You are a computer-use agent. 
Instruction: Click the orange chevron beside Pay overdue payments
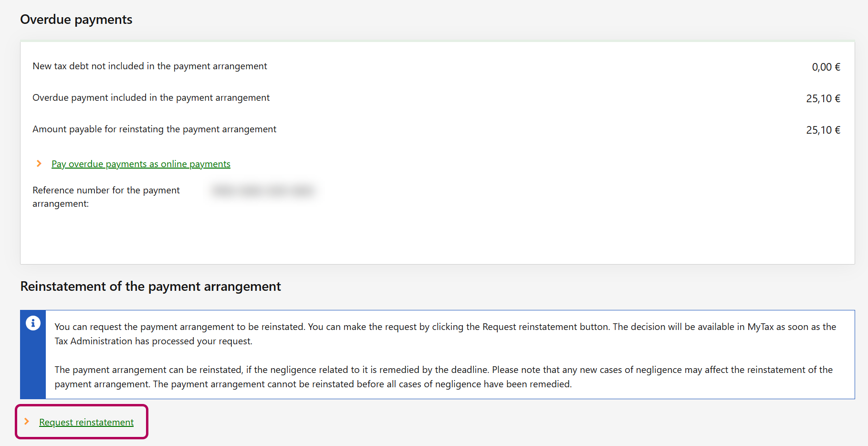[x=39, y=164]
